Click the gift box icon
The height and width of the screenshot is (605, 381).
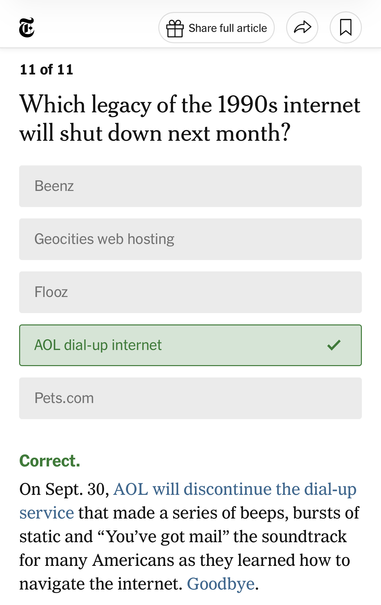175,28
